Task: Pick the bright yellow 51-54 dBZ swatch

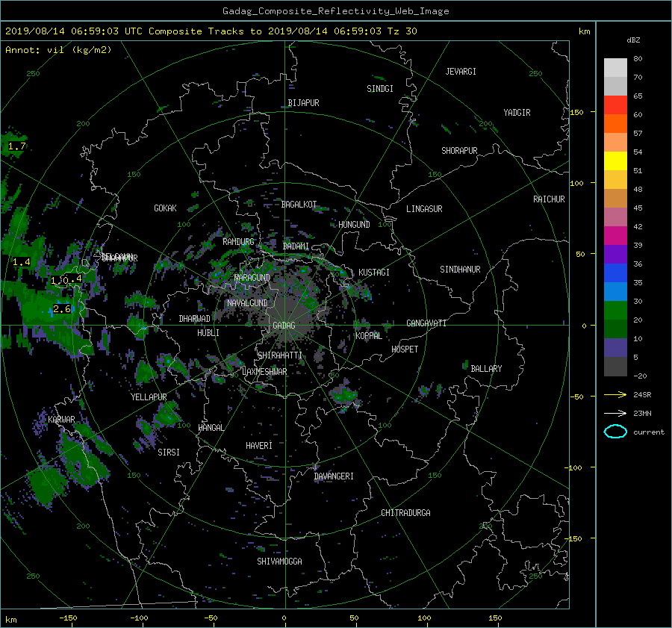Action: [x=615, y=161]
